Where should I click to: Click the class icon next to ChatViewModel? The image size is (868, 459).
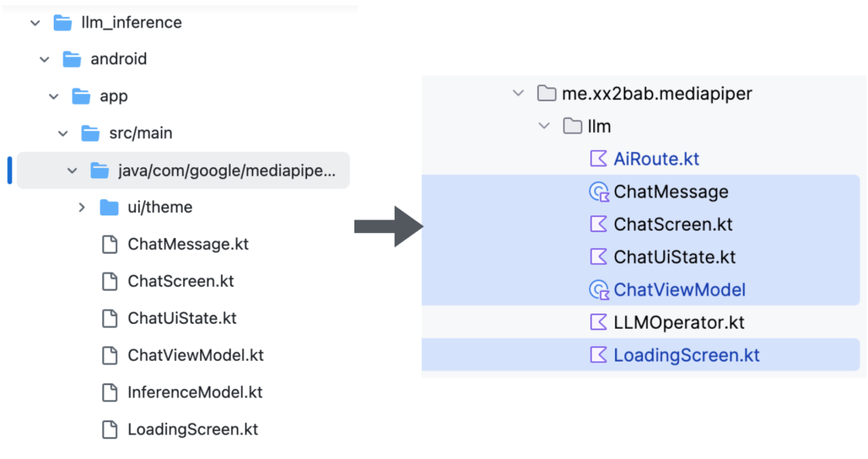point(599,290)
